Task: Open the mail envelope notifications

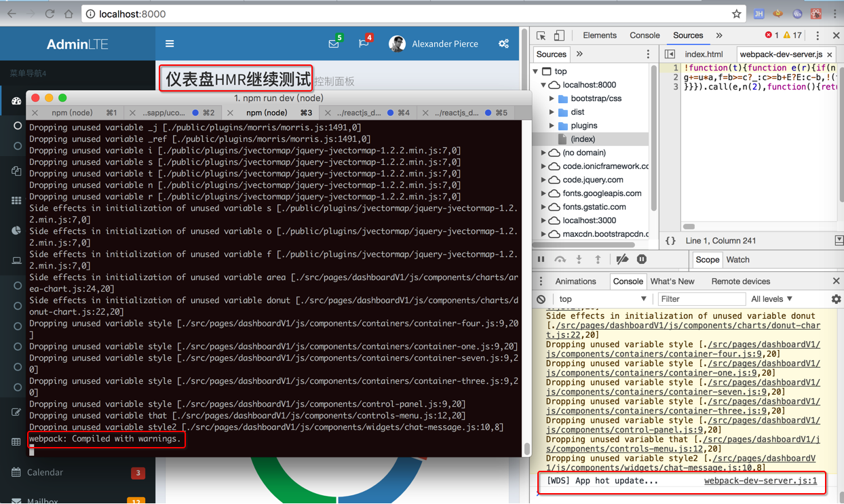Action: point(334,43)
